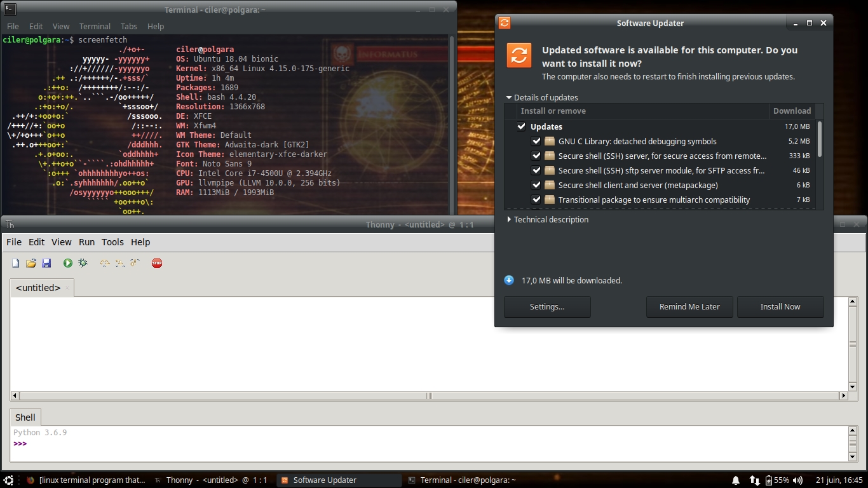This screenshot has height=488, width=868.
Task: Click Install Now in Software Updater
Action: coord(780,307)
